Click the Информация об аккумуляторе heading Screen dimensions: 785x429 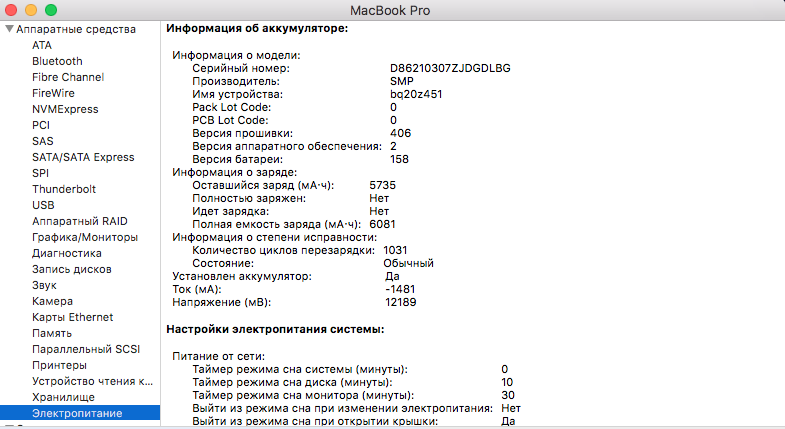click(257, 29)
